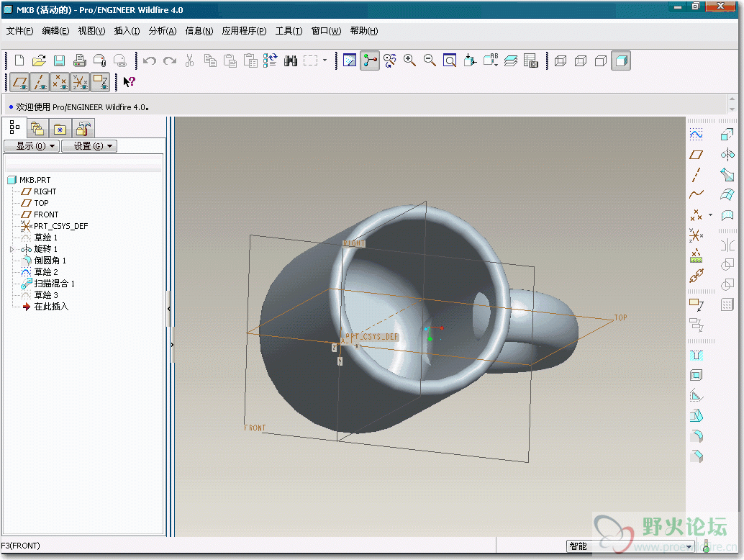Open the 帮助 menu
Screen dimensions: 744x560
(364, 31)
